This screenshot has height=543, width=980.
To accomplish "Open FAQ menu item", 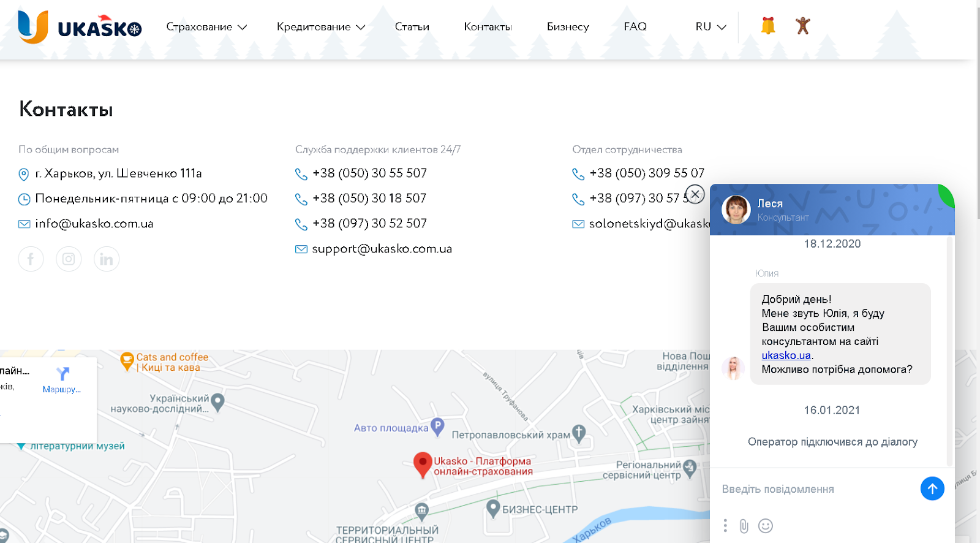I will 635,26.
